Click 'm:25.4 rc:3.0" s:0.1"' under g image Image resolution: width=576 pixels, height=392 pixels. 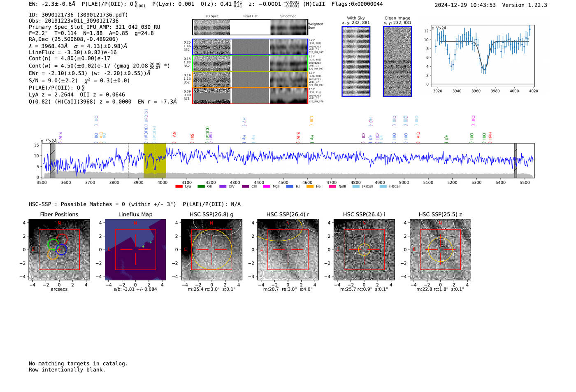(211, 289)
